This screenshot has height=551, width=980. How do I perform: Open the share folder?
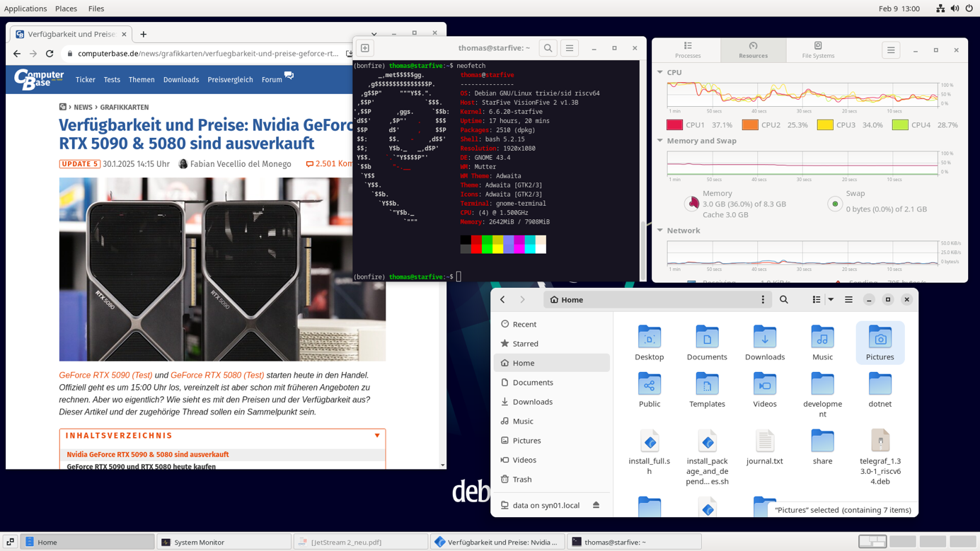822,447
